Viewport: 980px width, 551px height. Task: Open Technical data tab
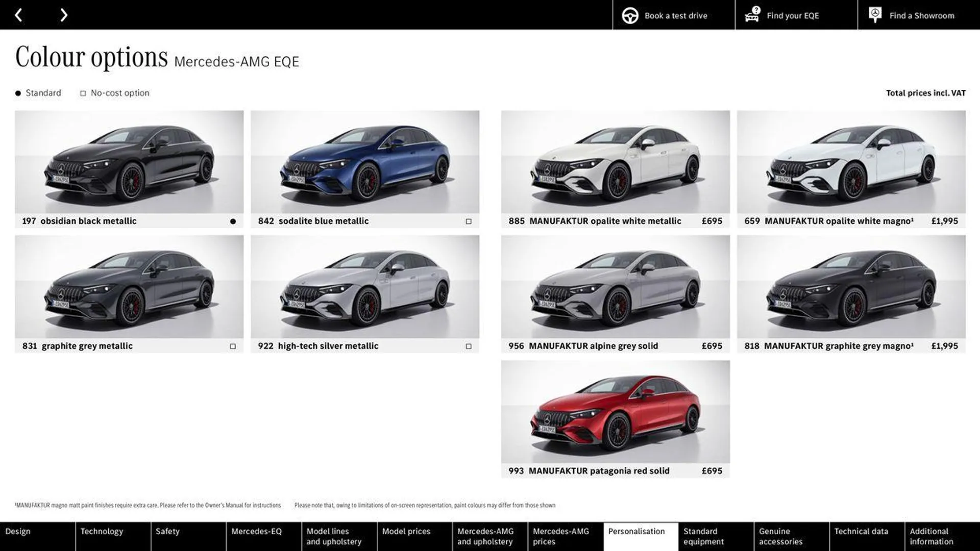click(867, 536)
